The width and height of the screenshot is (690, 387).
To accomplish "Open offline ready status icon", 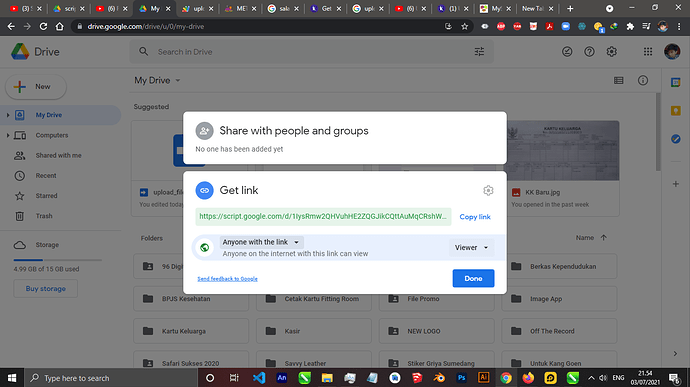I will click(567, 52).
